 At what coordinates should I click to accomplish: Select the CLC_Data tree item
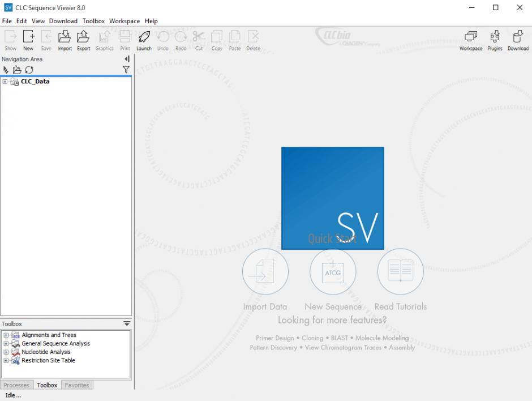35,82
